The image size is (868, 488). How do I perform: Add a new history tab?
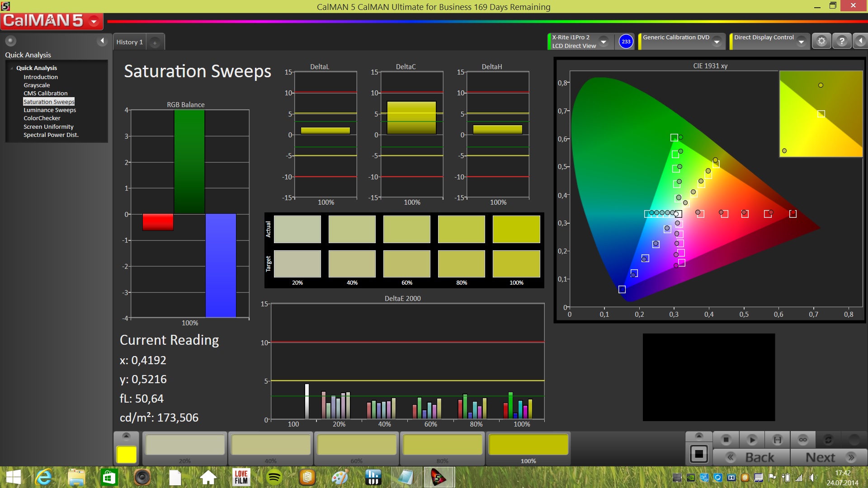tap(155, 42)
